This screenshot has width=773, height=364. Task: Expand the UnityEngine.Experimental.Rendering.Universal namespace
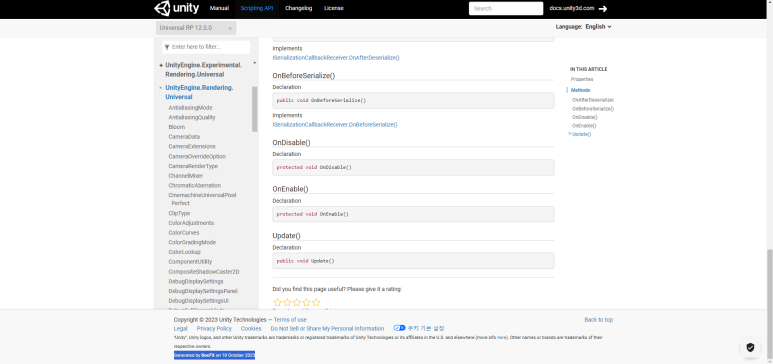pos(161,65)
